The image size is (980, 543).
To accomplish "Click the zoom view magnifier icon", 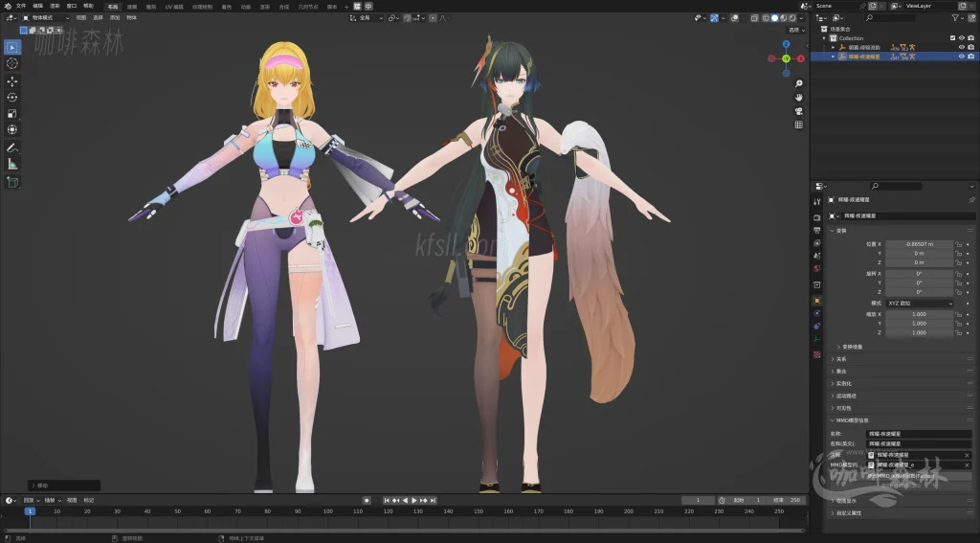I will [x=799, y=83].
